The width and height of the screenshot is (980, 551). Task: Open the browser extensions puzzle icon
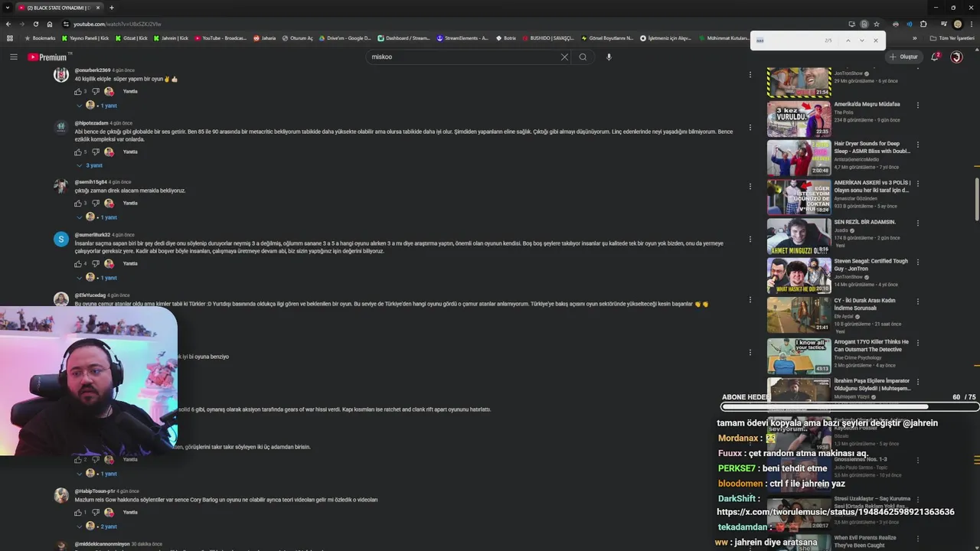click(923, 24)
